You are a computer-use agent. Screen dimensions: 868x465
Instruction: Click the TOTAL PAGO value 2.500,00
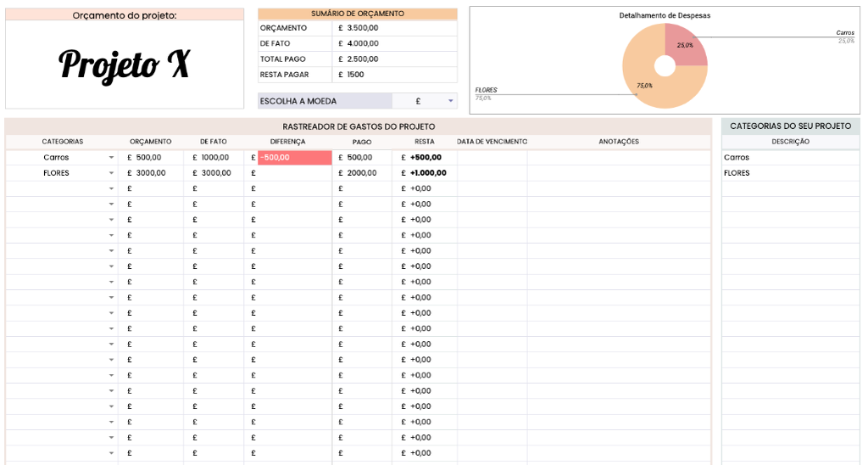point(362,59)
